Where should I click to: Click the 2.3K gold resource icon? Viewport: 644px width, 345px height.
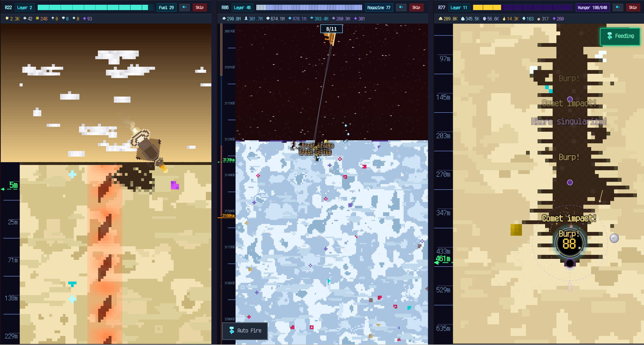click(7, 18)
